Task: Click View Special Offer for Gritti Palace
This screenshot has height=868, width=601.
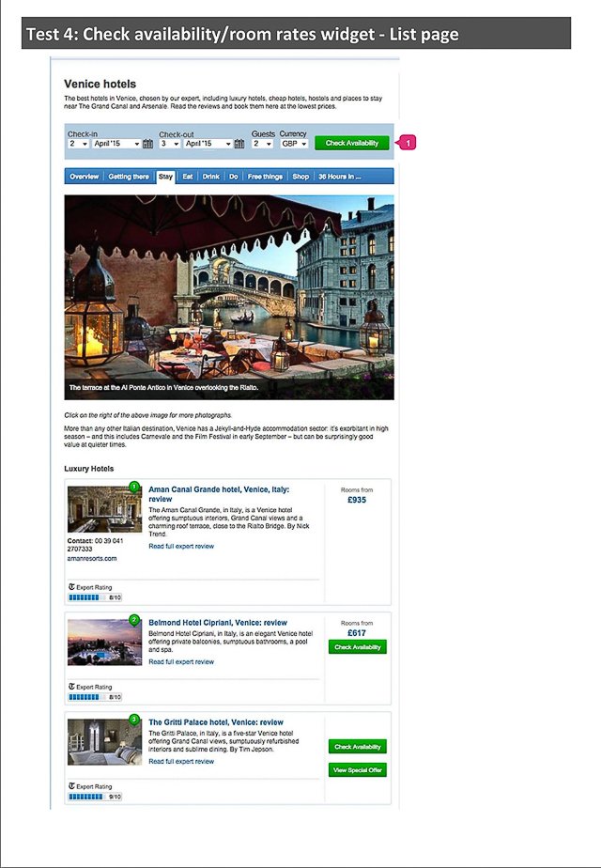Action: (357, 770)
